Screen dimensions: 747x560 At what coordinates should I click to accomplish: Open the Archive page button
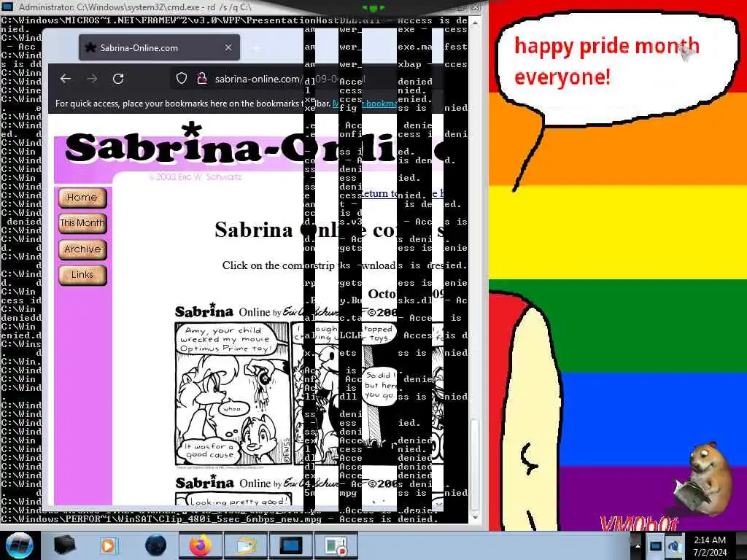[x=82, y=249]
